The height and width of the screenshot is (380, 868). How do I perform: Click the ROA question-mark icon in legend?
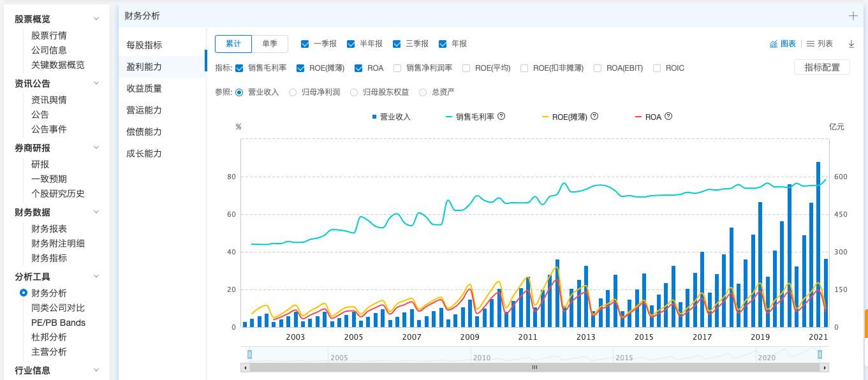click(x=667, y=116)
